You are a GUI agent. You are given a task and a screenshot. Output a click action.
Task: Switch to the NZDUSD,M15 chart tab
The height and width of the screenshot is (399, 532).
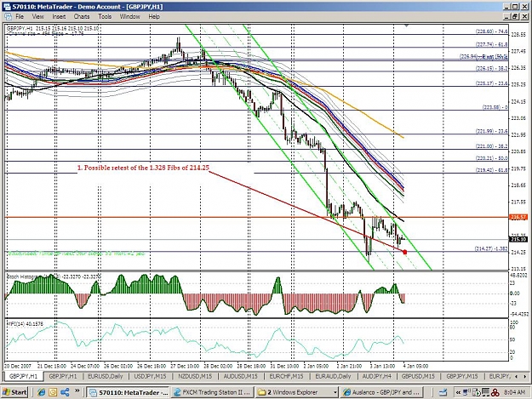[x=195, y=376]
